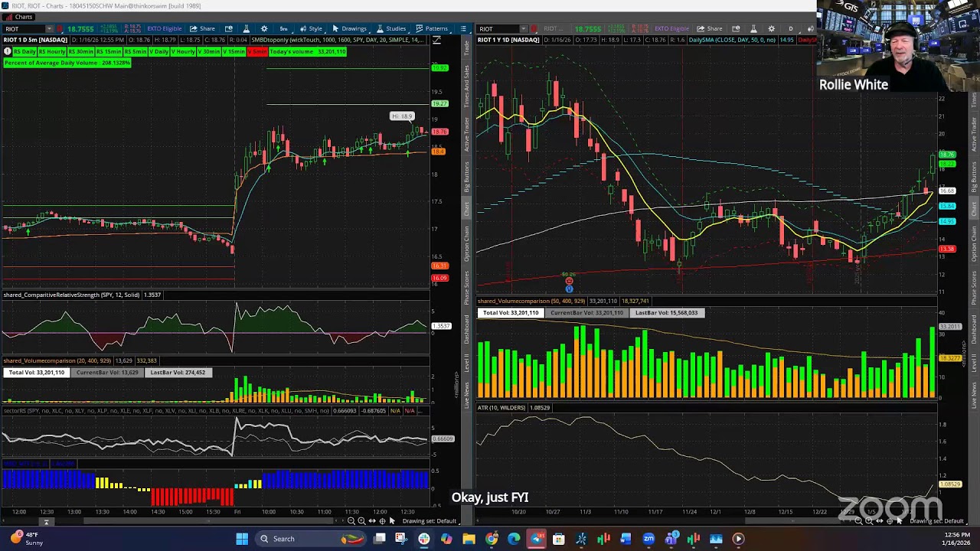Click the alert warning icon beside RS Daily
This screenshot has height=551, width=980.
point(8,51)
